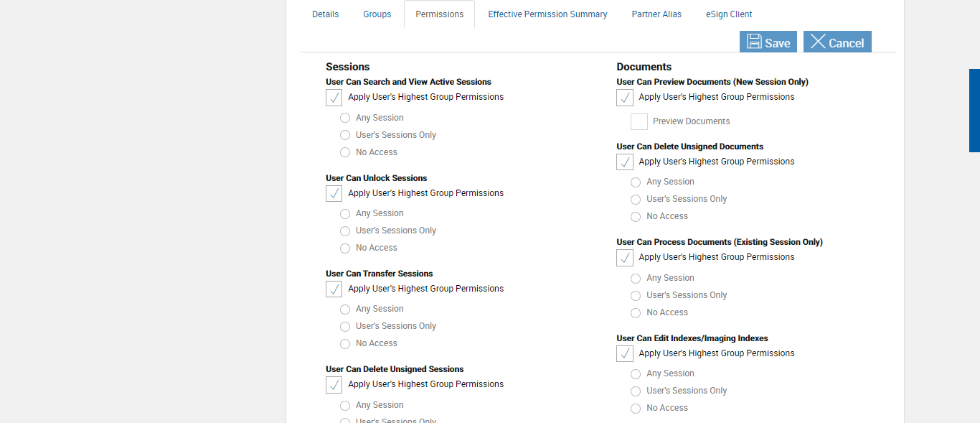Viewport: 980px width, 423px height.
Task: Click the Cancel X icon
Action: point(818,42)
